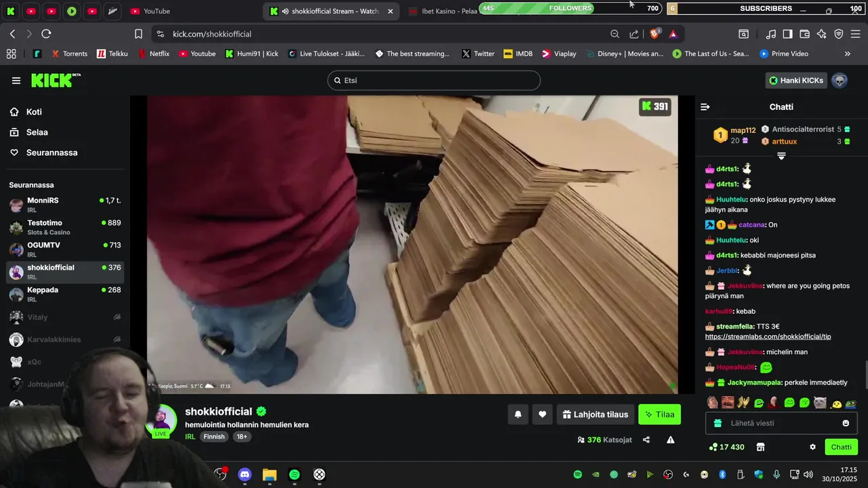Expand the bookmarks overflow chevron

[x=847, y=54]
